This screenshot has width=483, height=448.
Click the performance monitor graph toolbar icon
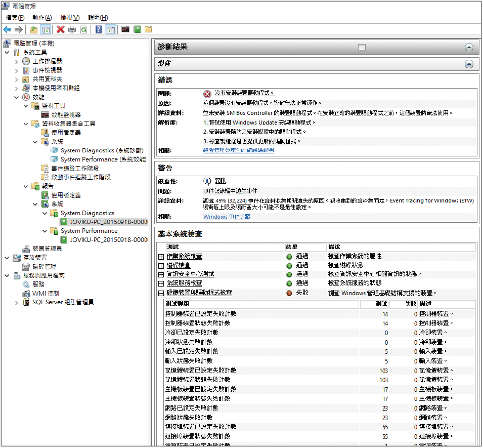125,29
